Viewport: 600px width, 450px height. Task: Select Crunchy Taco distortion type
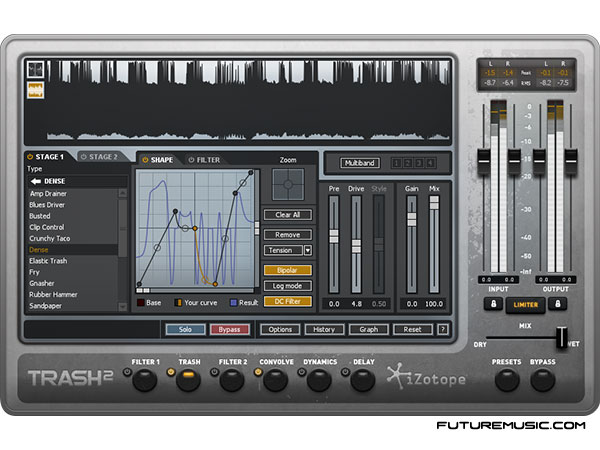(72, 238)
